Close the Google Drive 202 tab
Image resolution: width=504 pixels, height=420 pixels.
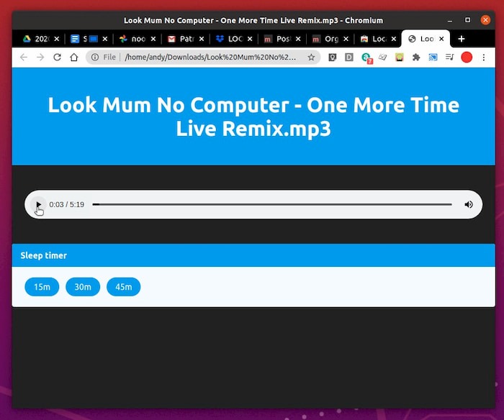pyautogui.click(x=57, y=39)
